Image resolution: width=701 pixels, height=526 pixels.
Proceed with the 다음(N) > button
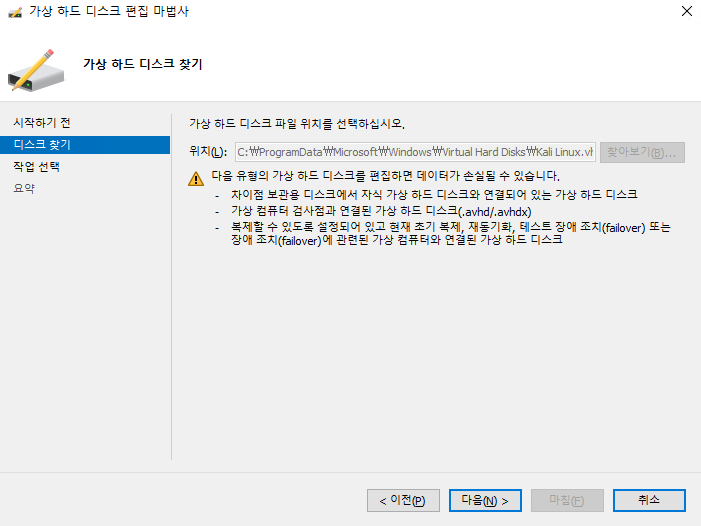tap(485, 500)
